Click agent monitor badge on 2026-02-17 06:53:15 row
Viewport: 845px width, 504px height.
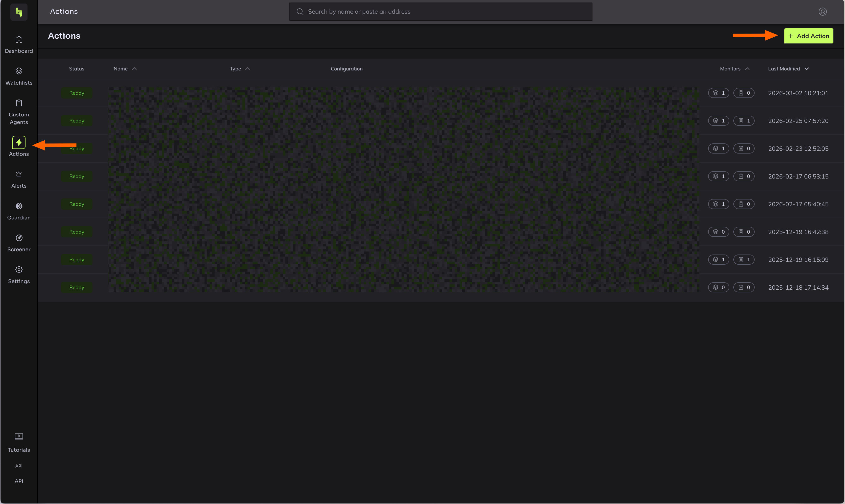[x=744, y=176]
